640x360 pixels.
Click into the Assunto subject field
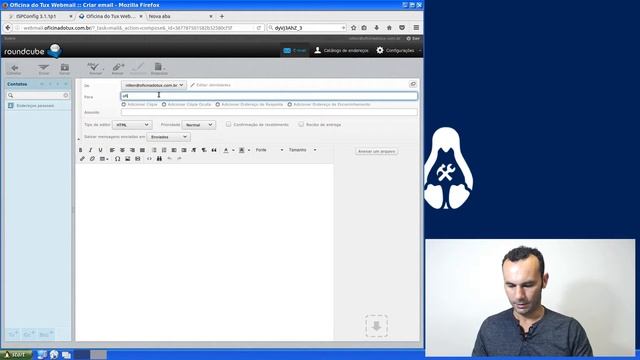[x=269, y=112]
